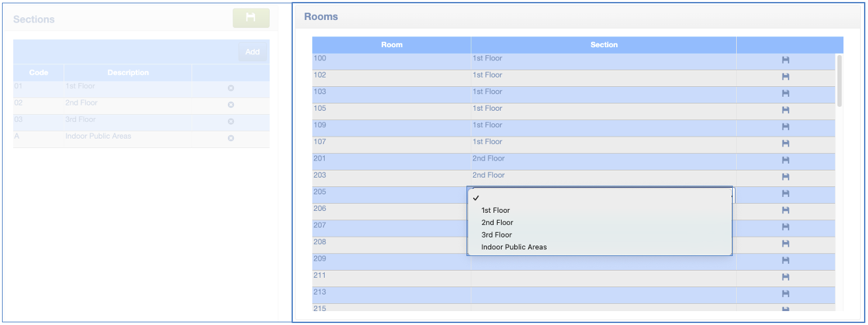868x325 pixels.
Task: Open section dropdown for room 203
Action: (603, 176)
